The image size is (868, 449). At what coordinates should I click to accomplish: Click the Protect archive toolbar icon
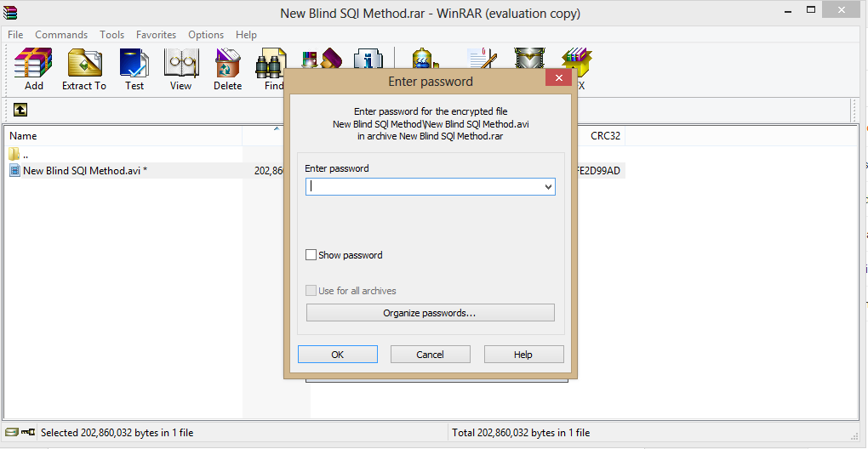coord(530,58)
